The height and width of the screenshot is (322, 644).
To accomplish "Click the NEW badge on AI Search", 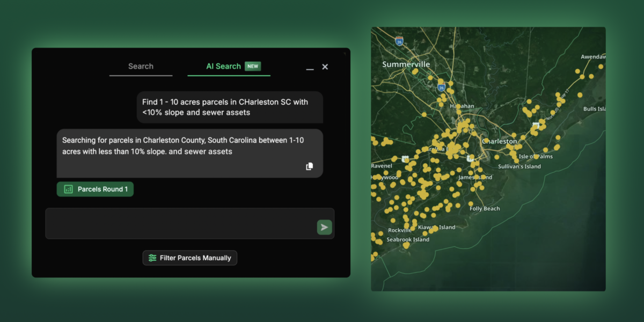I will click(253, 66).
